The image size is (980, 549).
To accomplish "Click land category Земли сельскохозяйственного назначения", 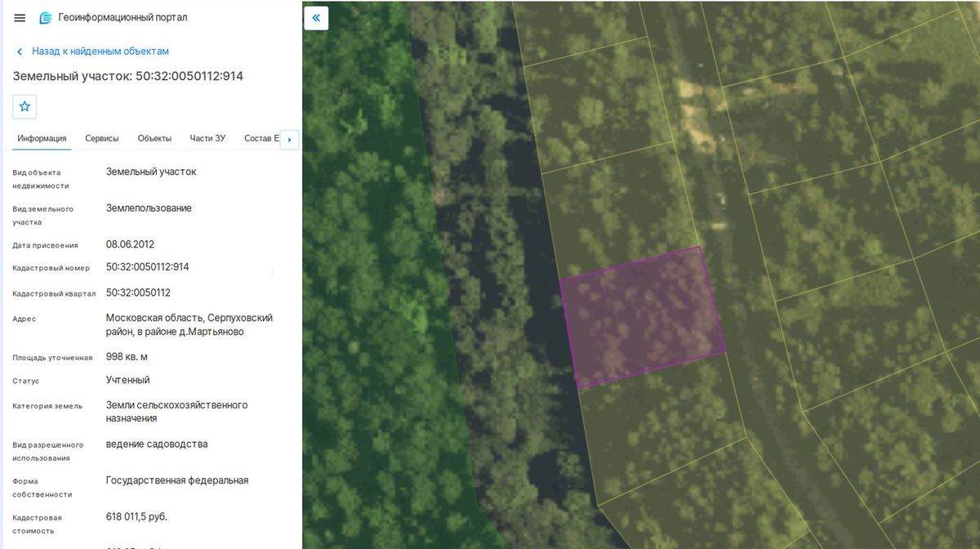I will pos(176,412).
